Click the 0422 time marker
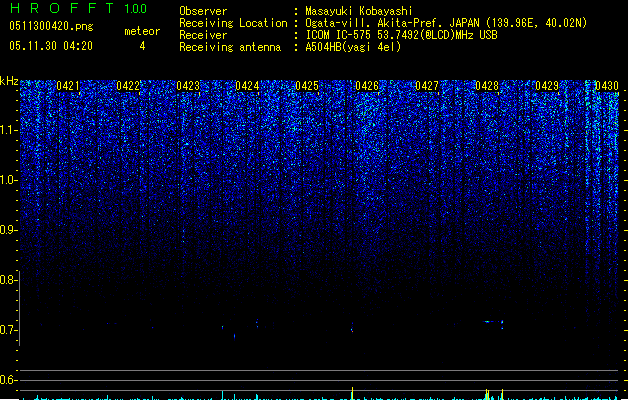The width and height of the screenshot is (629, 400). pyautogui.click(x=128, y=86)
